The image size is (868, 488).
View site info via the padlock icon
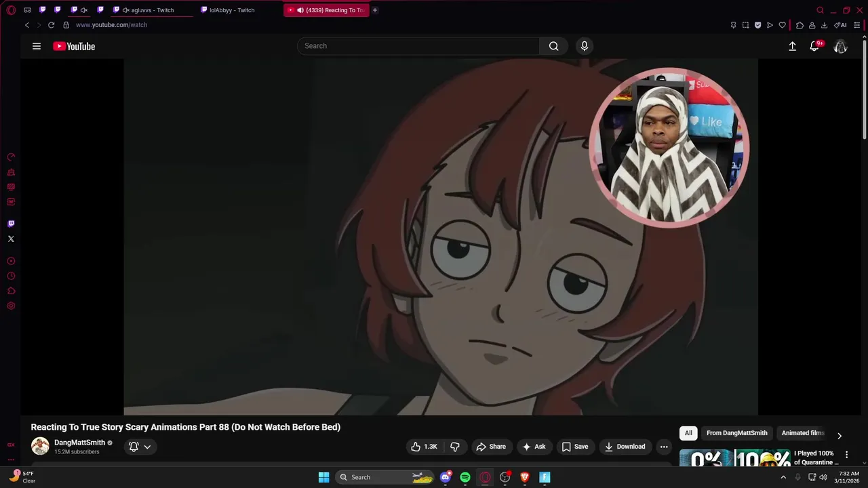point(66,25)
